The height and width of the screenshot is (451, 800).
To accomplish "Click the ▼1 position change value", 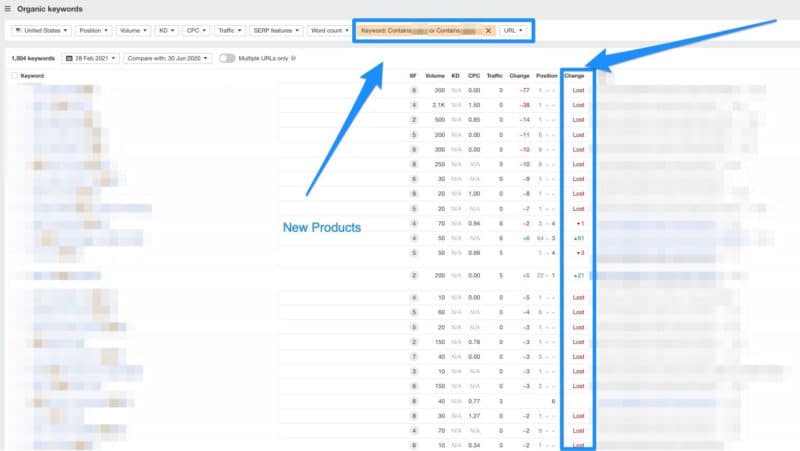I will pyautogui.click(x=580, y=223).
